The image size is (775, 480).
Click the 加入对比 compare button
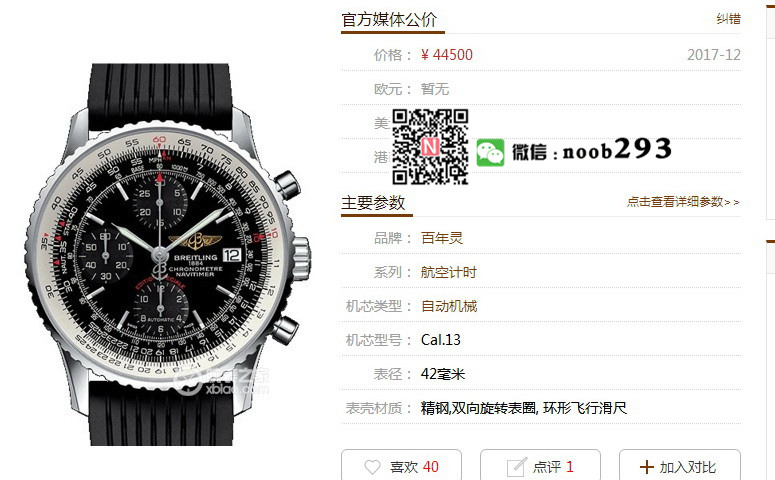pyautogui.click(x=680, y=465)
